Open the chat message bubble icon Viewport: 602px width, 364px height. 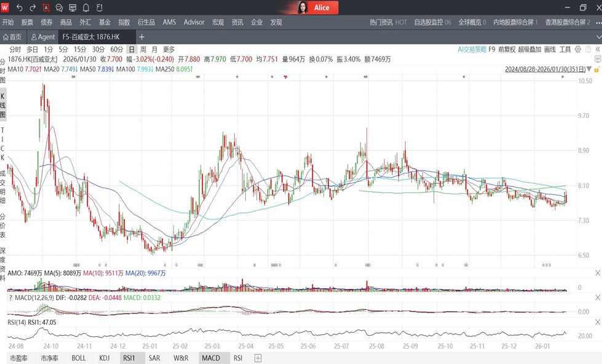(60, 7)
